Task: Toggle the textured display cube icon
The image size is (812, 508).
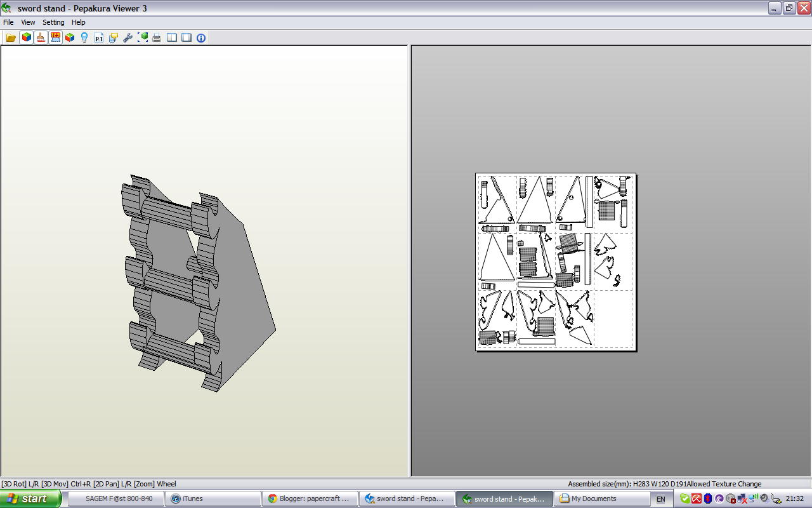Action: click(26, 37)
